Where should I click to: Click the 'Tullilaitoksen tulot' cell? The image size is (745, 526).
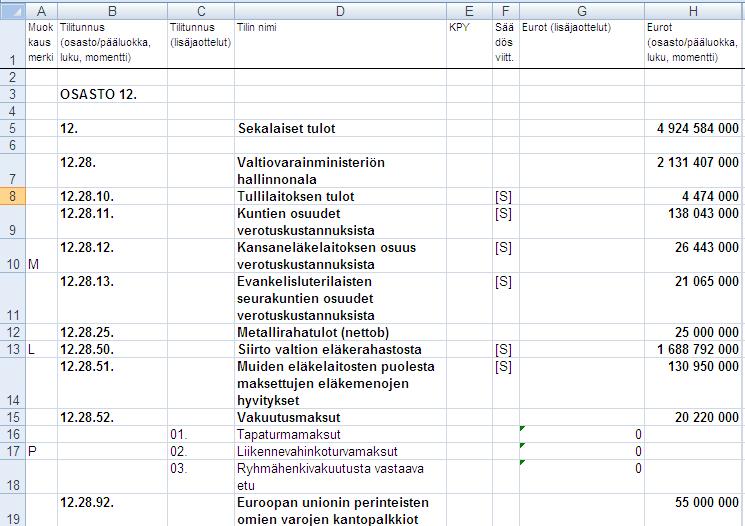coord(340,196)
